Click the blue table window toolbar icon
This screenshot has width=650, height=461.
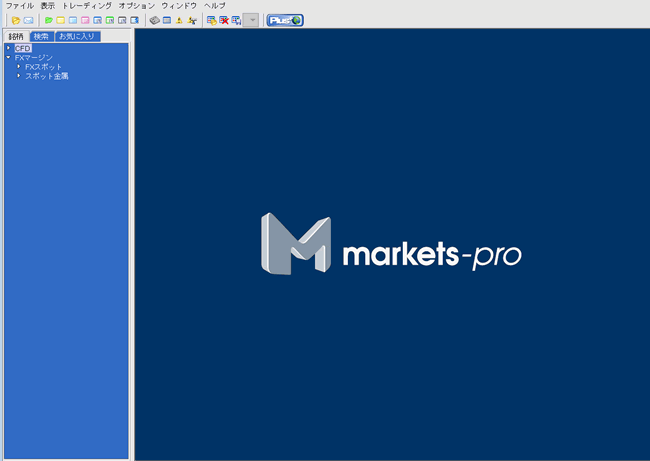pyautogui.click(x=167, y=20)
